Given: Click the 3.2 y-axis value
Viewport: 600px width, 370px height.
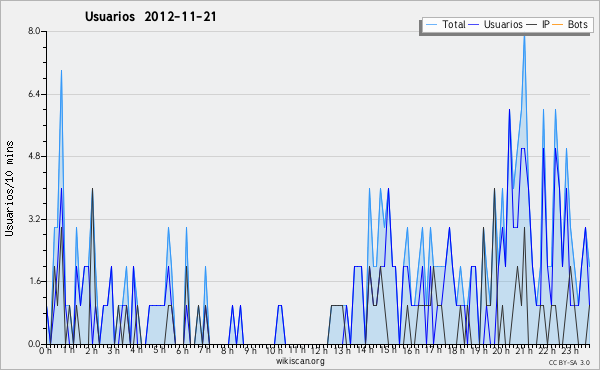Looking at the screenshot, I should (x=34, y=219).
